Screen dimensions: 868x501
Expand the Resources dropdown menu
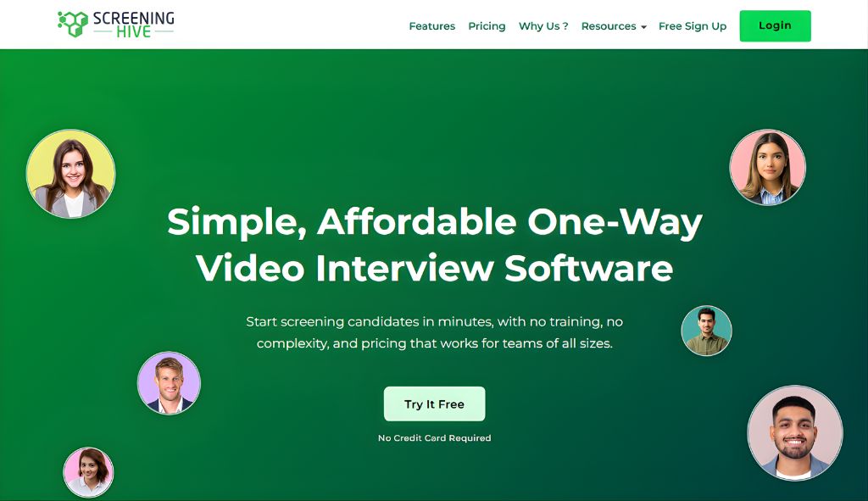coord(614,26)
